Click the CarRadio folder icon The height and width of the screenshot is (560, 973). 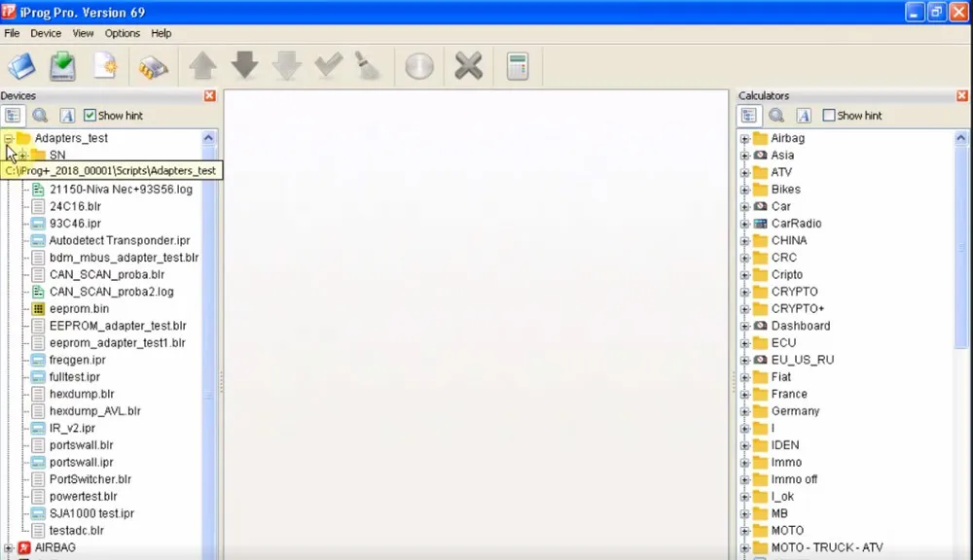point(760,224)
